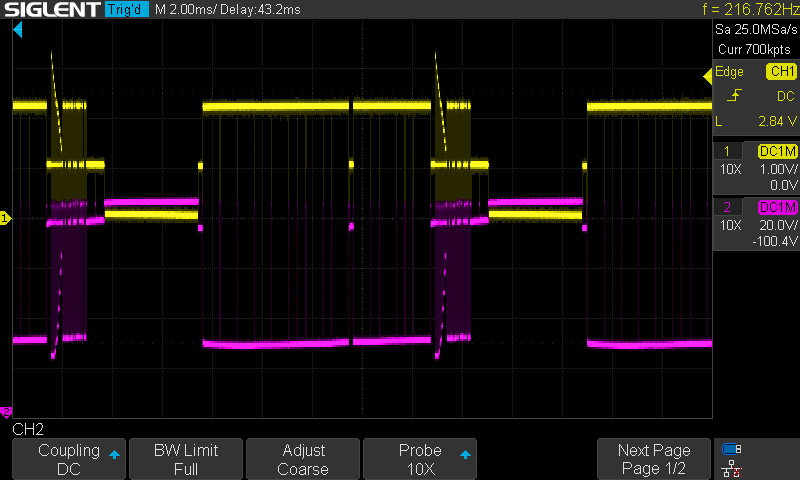
Task: Click channel 1 scale 1.00V/ value
Action: point(778,169)
